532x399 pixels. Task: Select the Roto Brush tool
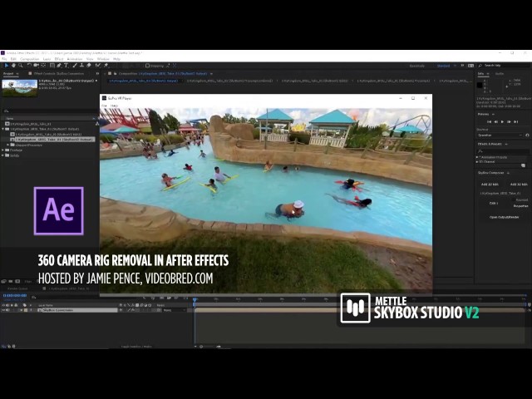(x=98, y=65)
